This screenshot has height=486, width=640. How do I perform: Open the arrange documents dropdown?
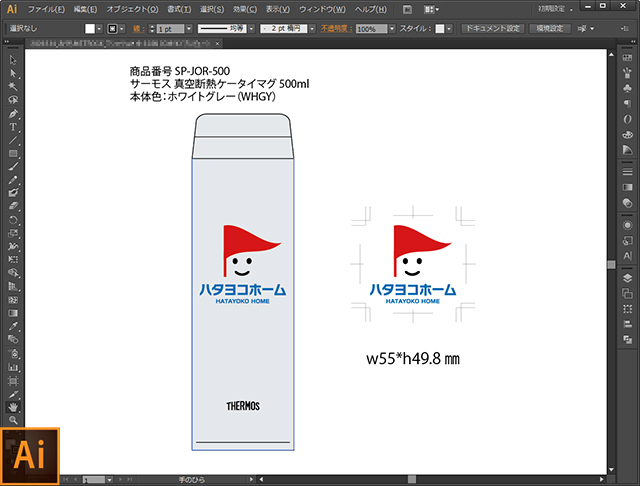pos(431,9)
